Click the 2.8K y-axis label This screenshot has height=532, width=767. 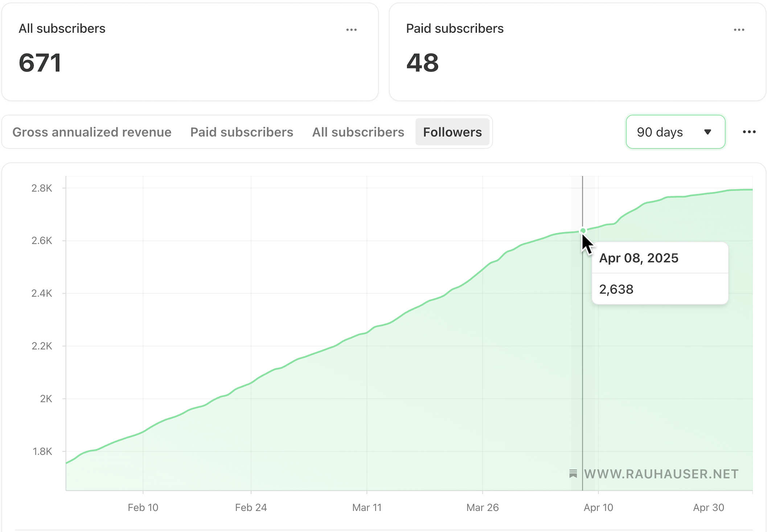click(x=42, y=188)
